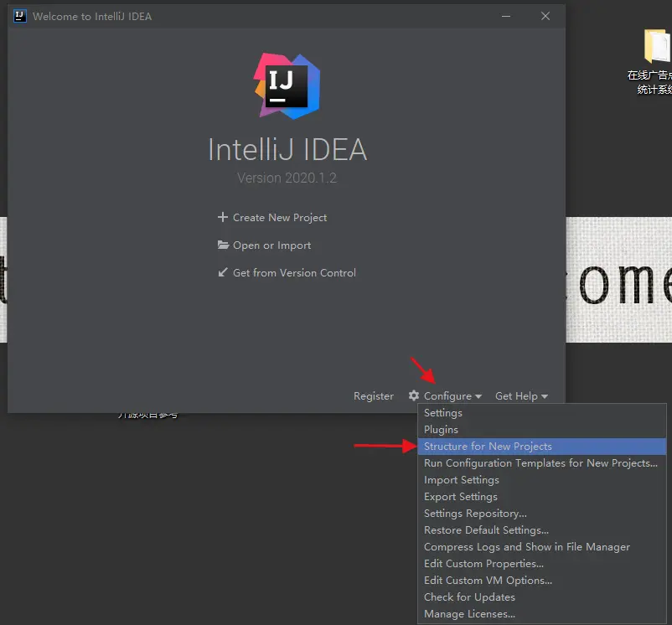672x625 pixels.
Task: Choose Open or Import
Action: click(x=264, y=245)
